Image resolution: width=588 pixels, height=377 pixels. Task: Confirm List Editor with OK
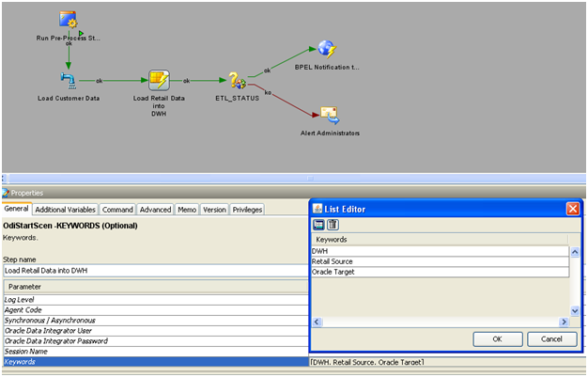coord(498,339)
